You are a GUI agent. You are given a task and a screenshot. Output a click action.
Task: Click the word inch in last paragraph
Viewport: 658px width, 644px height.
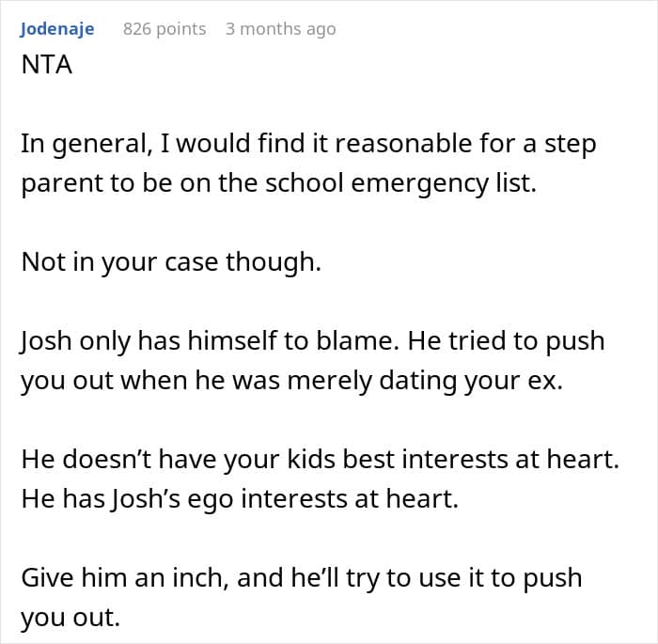coord(200,578)
